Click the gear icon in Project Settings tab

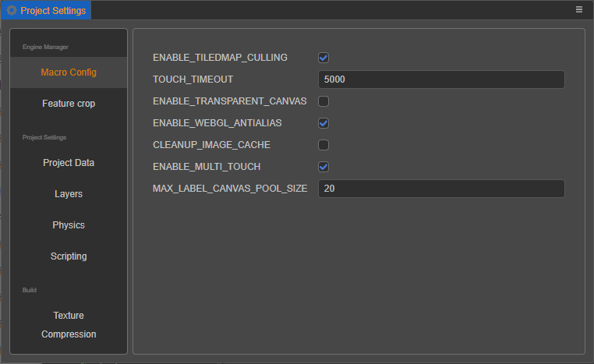(x=12, y=10)
